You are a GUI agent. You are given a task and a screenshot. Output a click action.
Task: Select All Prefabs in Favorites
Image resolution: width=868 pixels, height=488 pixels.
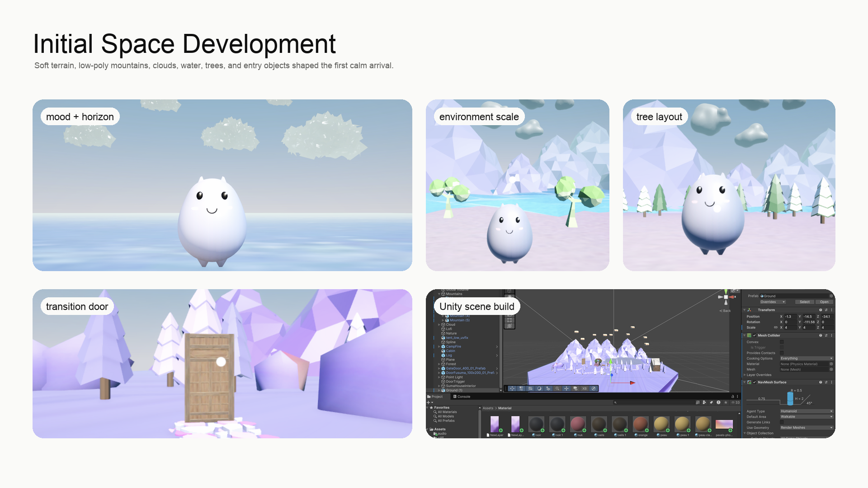click(444, 421)
